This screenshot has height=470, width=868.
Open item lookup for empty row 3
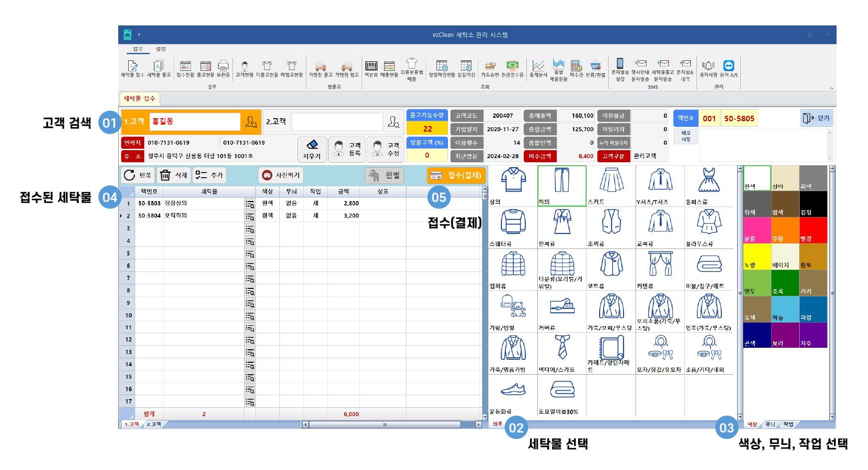point(250,229)
